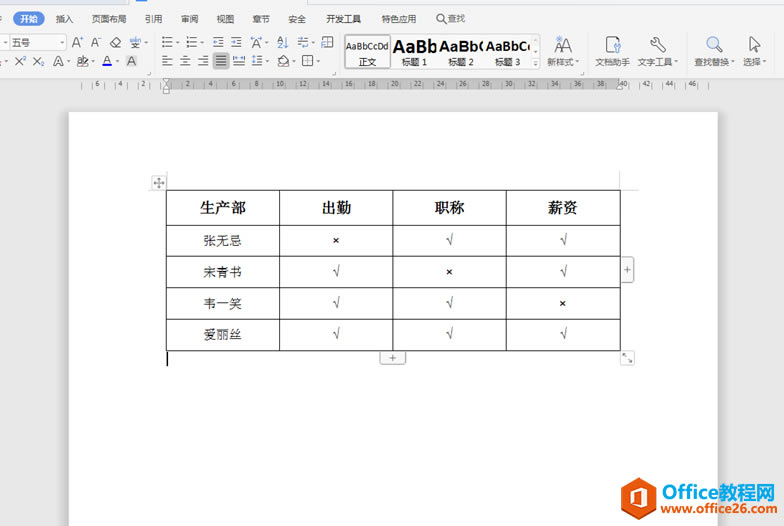Apply the 标题 3 style
The width and height of the screenshot is (784, 526).
tap(508, 52)
